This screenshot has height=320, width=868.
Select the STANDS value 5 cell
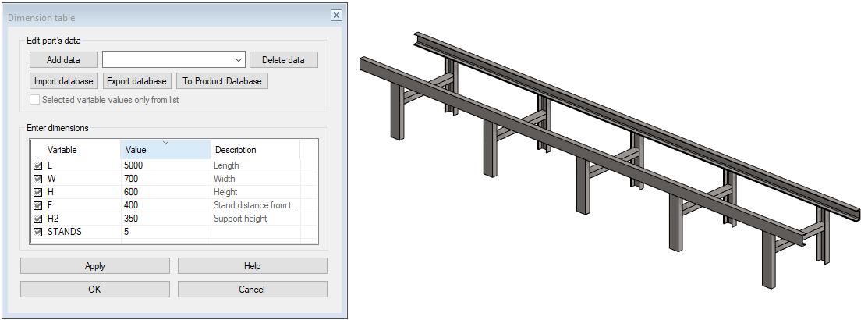[x=165, y=232]
